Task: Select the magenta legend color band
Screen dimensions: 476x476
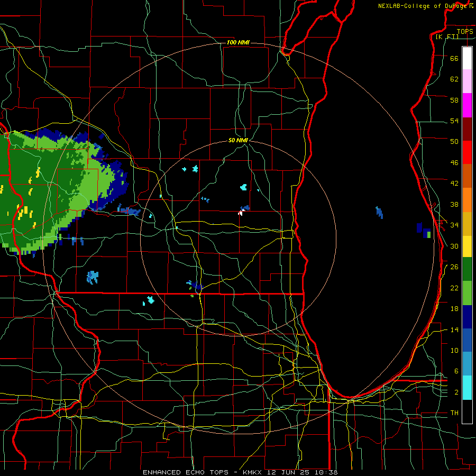Action: pos(467,105)
